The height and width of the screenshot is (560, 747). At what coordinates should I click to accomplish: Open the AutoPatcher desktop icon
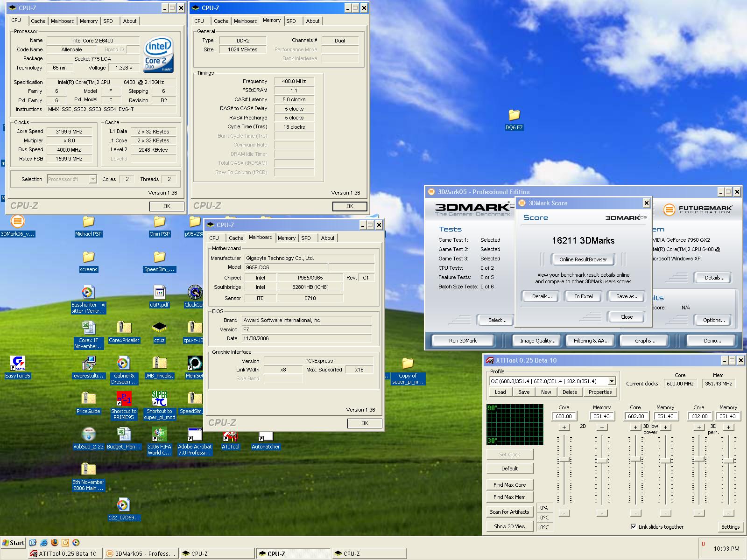pyautogui.click(x=266, y=437)
